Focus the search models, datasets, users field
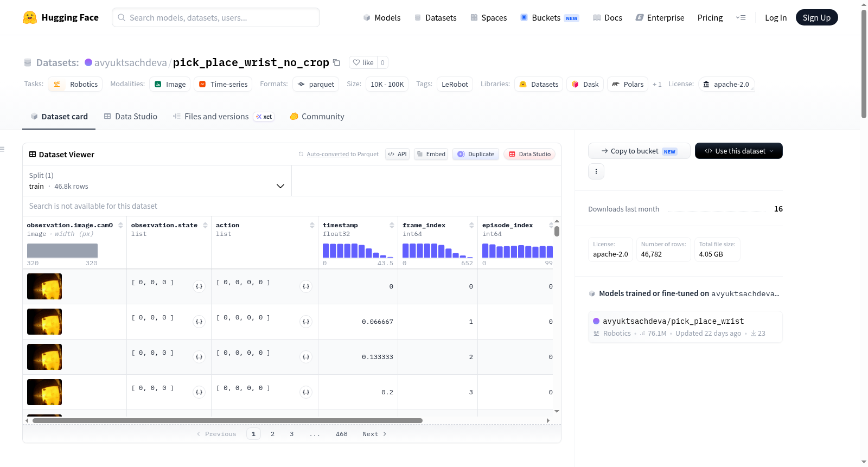This screenshot has height=467, width=868. click(x=216, y=17)
